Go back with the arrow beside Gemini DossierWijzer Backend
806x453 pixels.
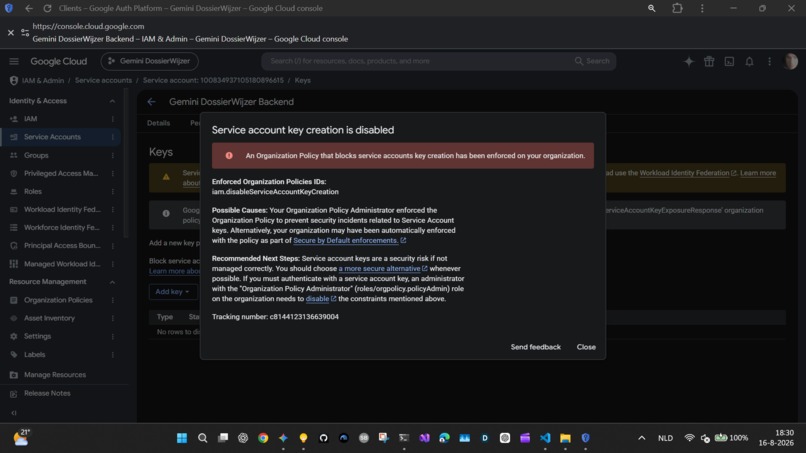pos(152,102)
